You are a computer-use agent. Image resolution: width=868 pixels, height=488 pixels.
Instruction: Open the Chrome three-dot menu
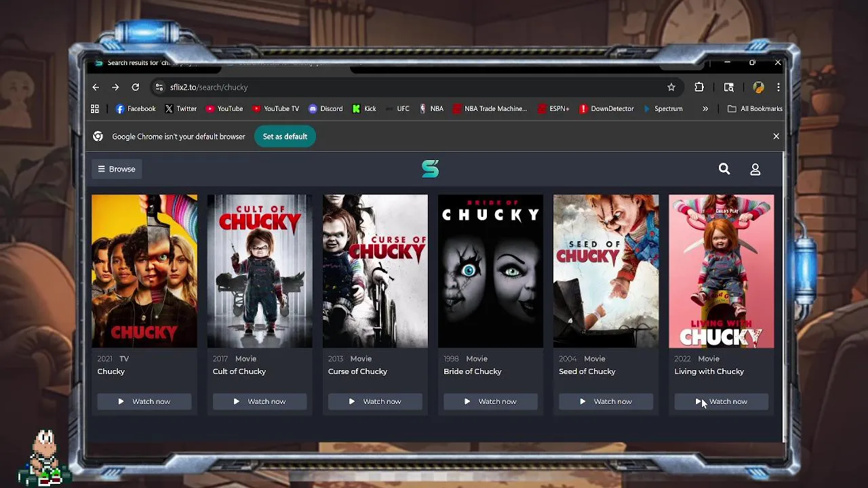(778, 87)
